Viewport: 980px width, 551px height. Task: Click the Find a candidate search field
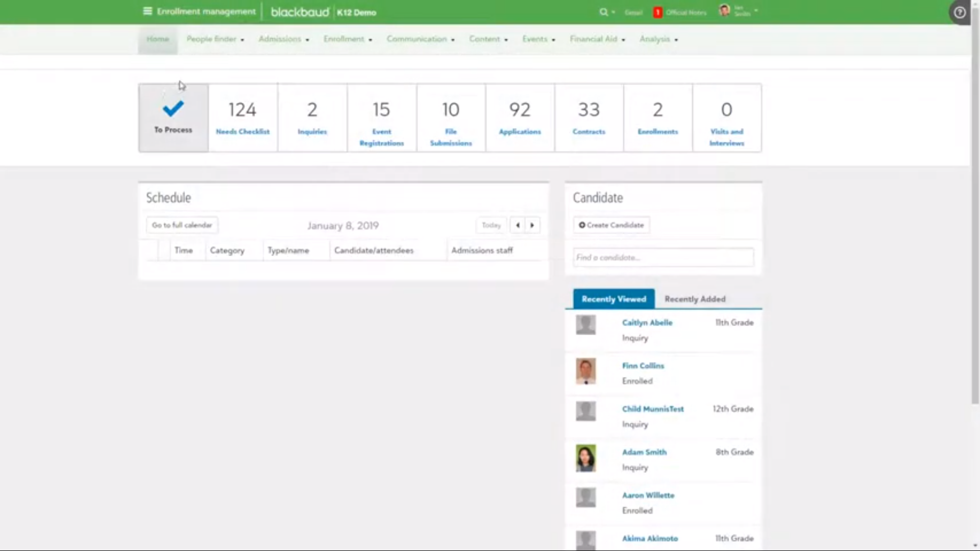pos(663,257)
